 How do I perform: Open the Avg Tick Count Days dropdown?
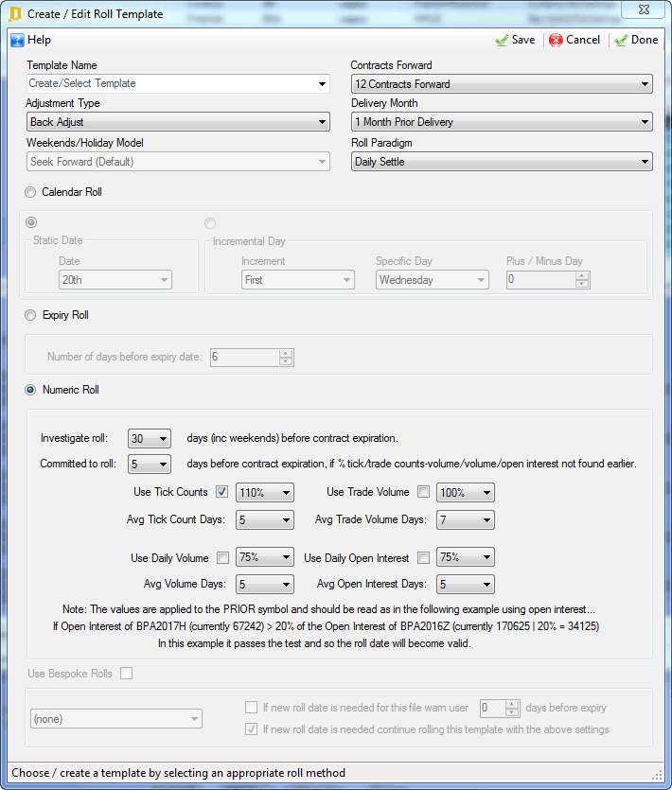point(265,520)
